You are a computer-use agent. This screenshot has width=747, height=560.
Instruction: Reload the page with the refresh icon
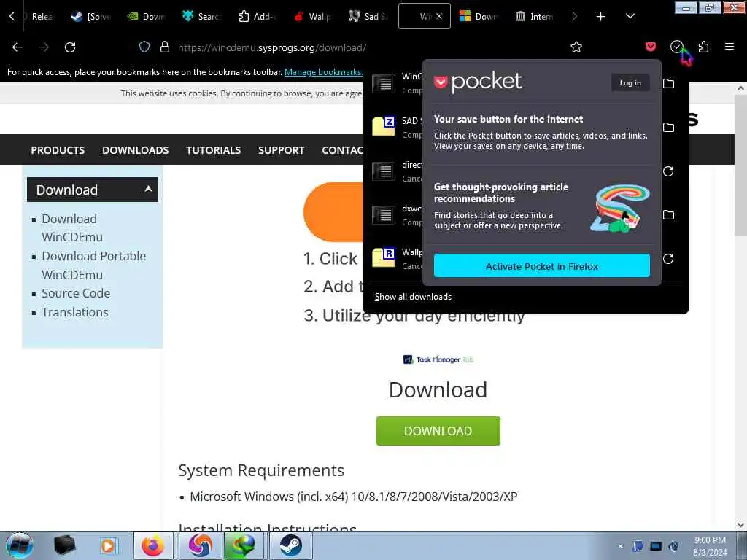click(x=70, y=47)
